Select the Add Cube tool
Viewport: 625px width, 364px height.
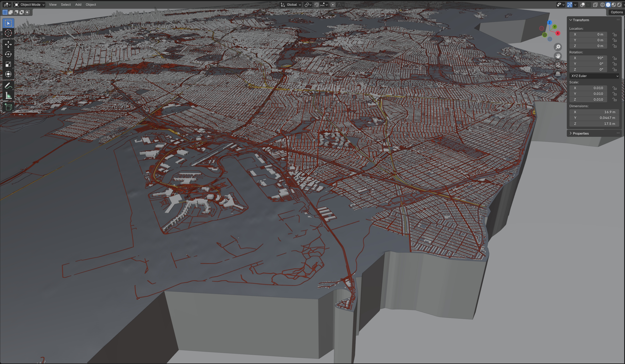coord(8,107)
